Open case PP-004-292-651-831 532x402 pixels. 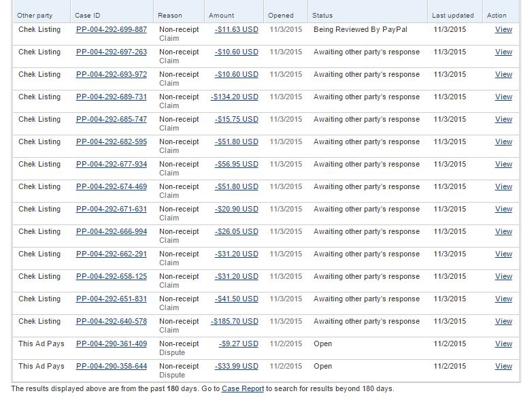point(112,299)
